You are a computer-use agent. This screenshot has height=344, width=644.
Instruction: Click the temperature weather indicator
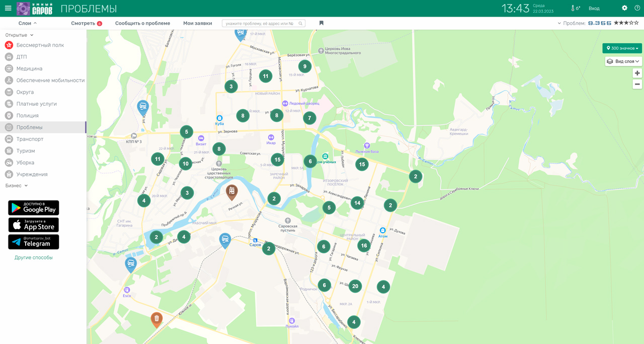tap(576, 8)
